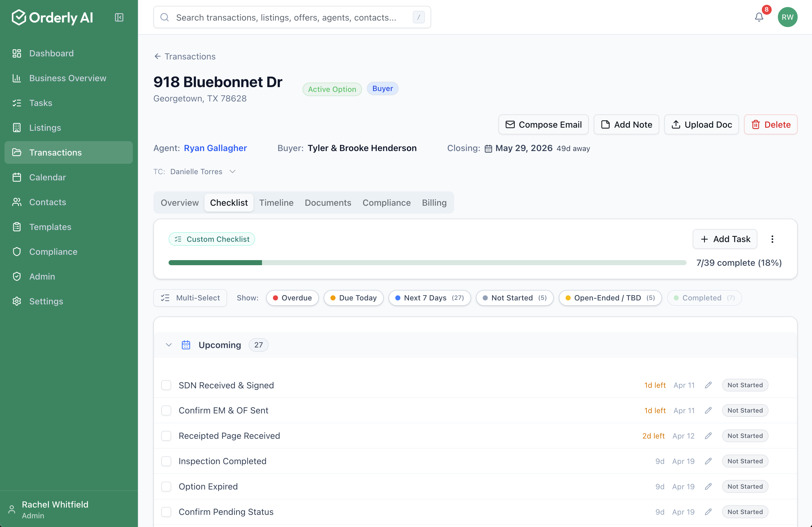The image size is (812, 527).
Task: Click the search transactions input field
Action: click(292, 17)
